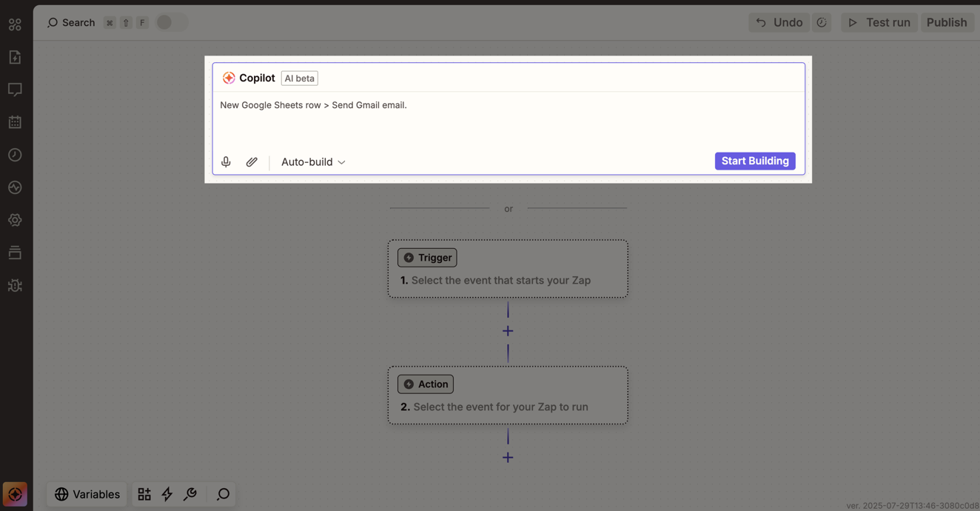Click the version history icon beside Undo
Screen dimensions: 980x511
(x=822, y=22)
